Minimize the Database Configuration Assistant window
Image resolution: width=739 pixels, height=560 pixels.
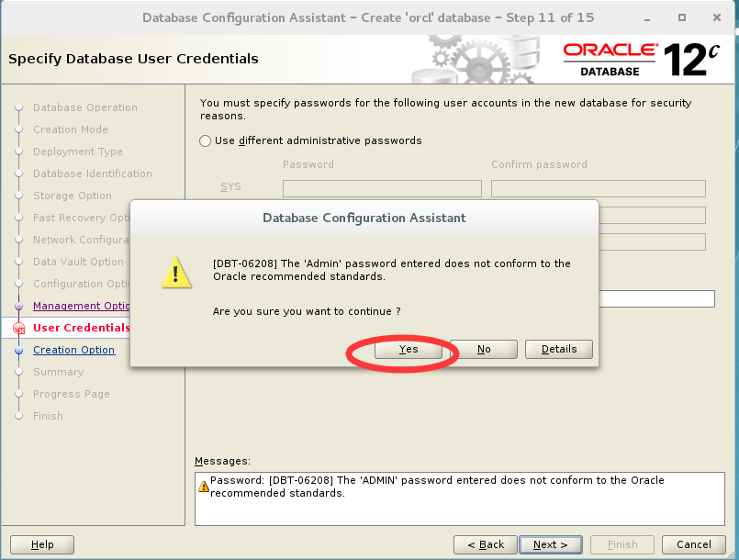pyautogui.click(x=647, y=18)
